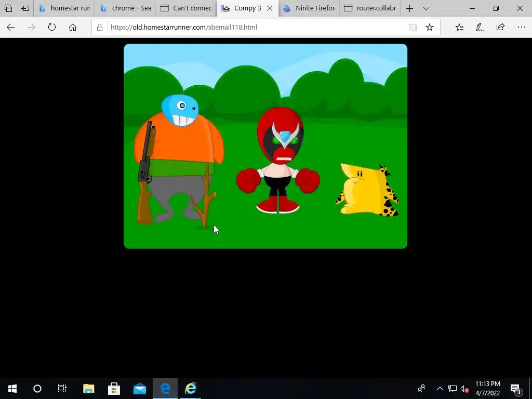Open the People taskbar button
532x399 pixels.
tap(421, 389)
